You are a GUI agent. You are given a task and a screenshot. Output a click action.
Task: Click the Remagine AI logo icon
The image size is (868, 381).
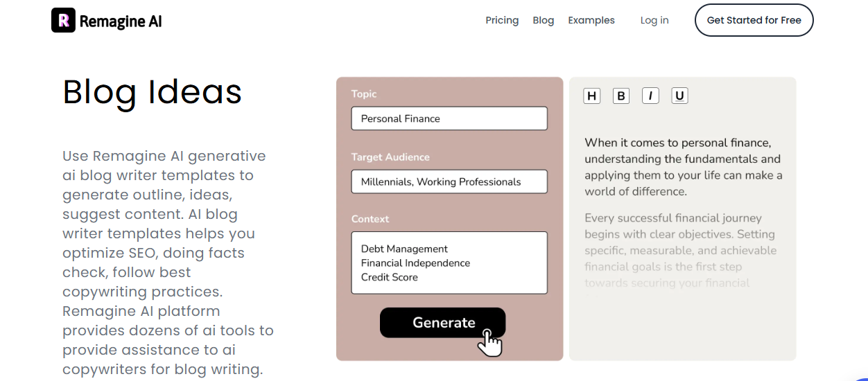(x=63, y=20)
